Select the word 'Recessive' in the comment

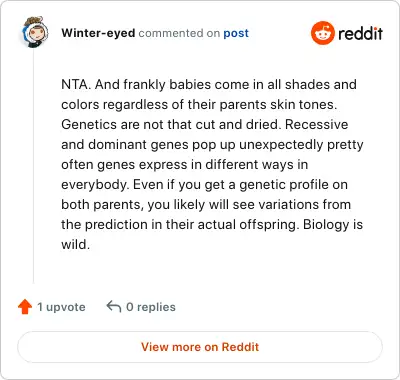[317, 124]
